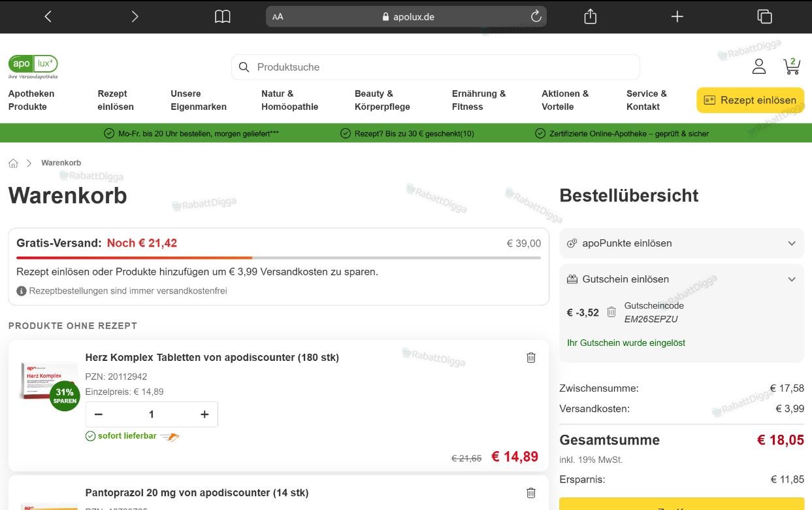812x510 pixels.
Task: Go back with Safari back arrow
Action: click(x=48, y=17)
